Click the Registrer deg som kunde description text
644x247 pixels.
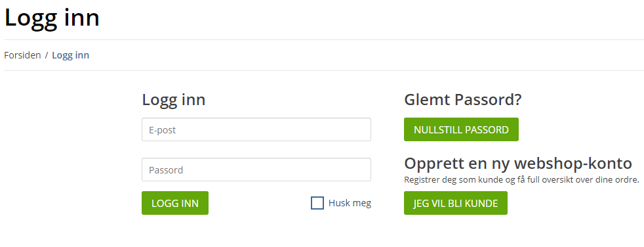[521, 180]
